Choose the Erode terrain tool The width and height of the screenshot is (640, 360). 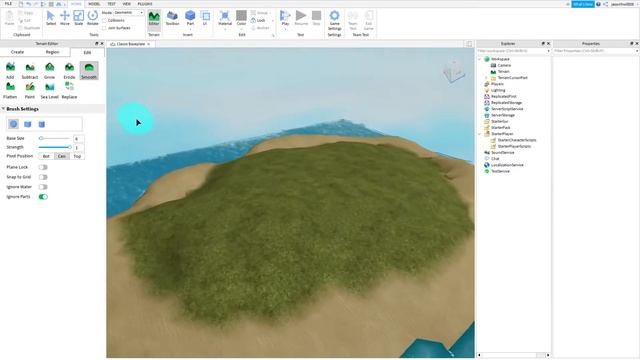click(69, 70)
